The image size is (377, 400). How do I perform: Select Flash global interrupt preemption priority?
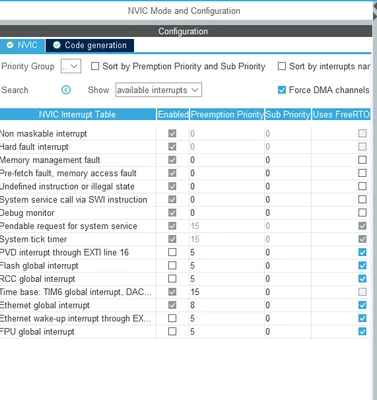[x=227, y=266]
